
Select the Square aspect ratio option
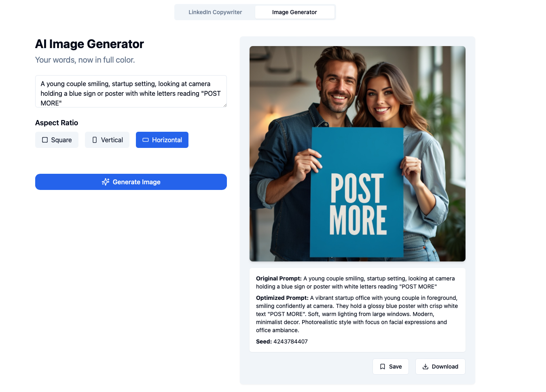tap(57, 140)
